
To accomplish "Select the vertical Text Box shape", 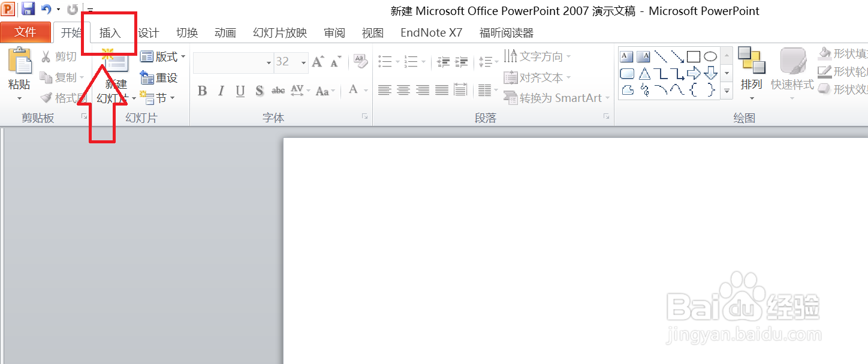I will tap(643, 57).
